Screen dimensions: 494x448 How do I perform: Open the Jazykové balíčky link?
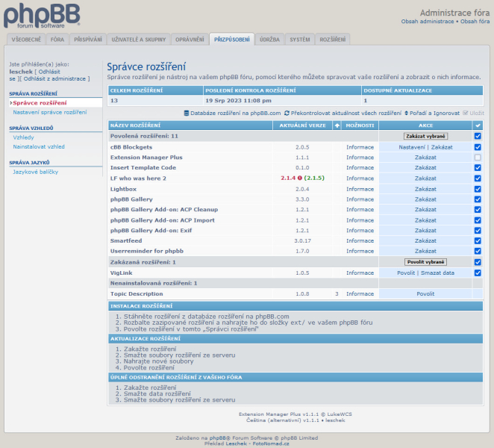pyautogui.click(x=36, y=172)
